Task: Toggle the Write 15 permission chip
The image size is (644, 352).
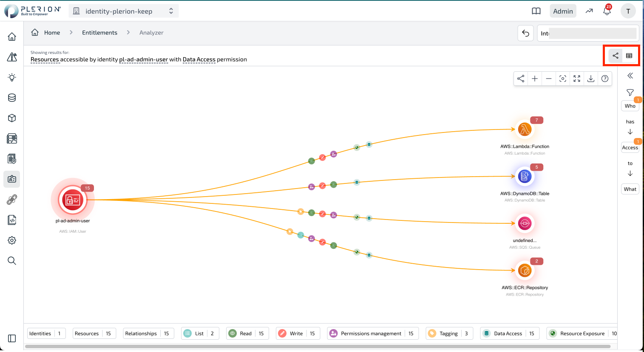Action: [298, 333]
